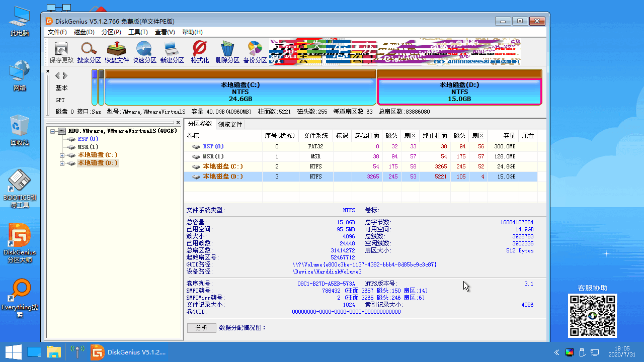Click the 序号(状态) column header
Viewport: 644px width, 362px height.
(280, 136)
